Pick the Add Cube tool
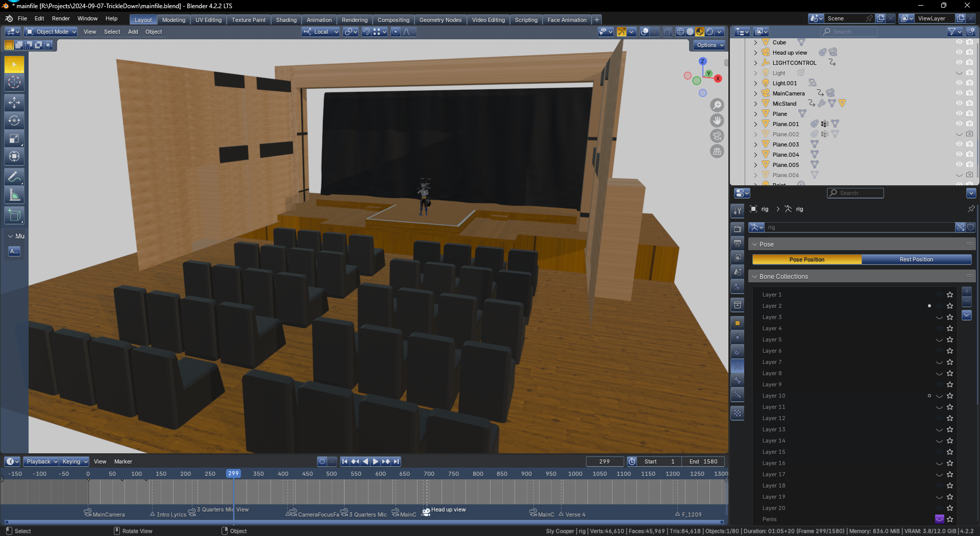 tap(14, 215)
